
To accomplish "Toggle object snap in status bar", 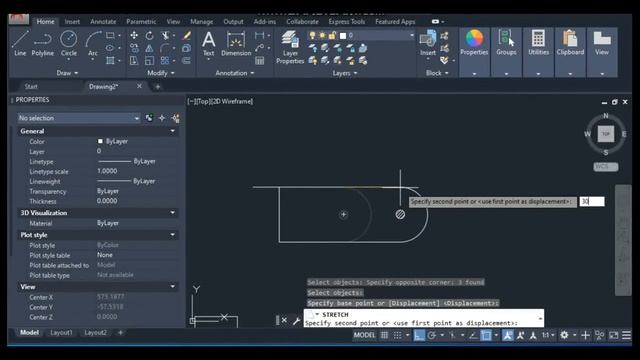I will tap(486, 335).
